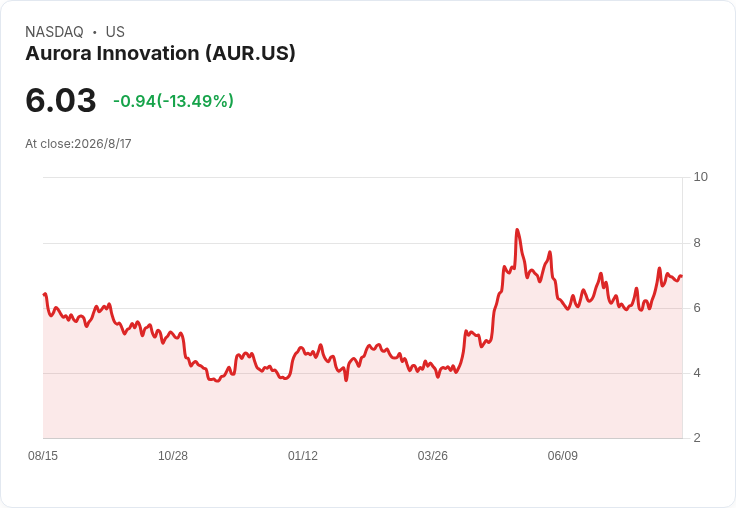Select the 10/28 date label on x-axis
736x508 pixels.
tap(173, 456)
